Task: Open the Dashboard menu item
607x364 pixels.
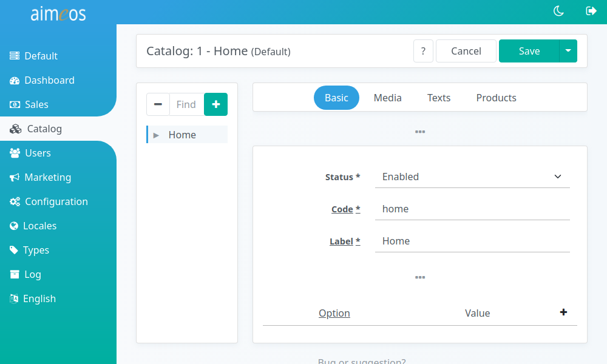Action: point(58,80)
